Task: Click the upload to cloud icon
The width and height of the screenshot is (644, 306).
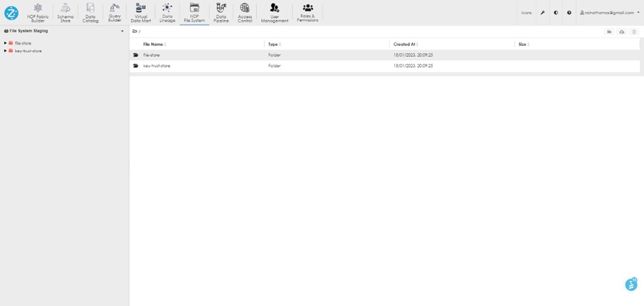Action: [x=621, y=32]
